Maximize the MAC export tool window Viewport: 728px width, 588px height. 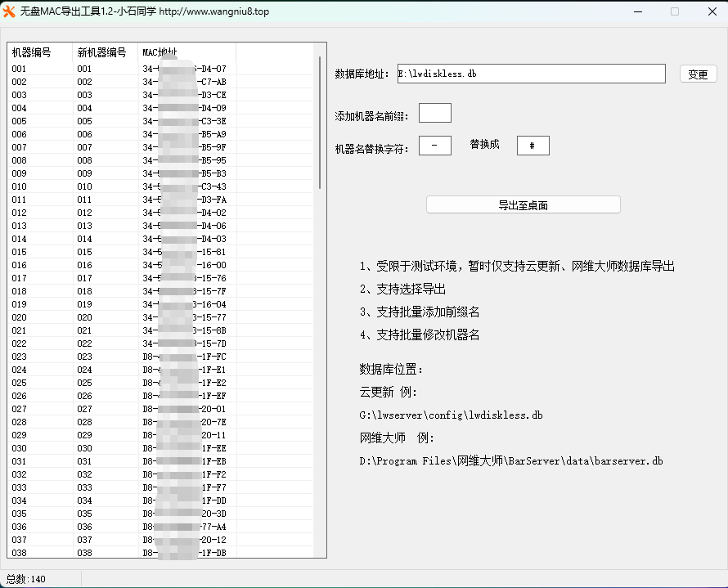[x=675, y=11]
